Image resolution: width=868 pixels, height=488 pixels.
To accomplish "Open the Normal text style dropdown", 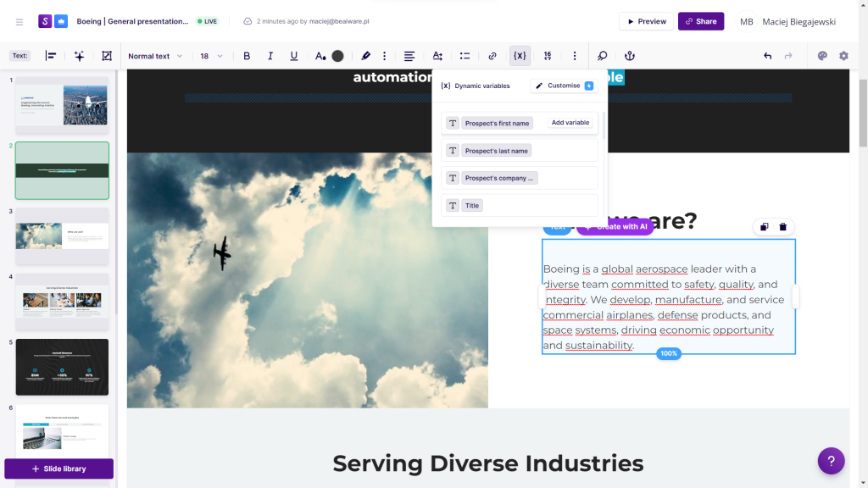I will 155,56.
